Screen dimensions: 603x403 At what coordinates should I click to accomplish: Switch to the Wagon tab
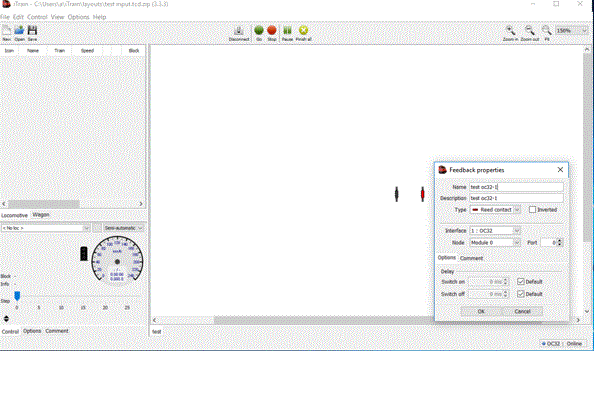tap(41, 214)
